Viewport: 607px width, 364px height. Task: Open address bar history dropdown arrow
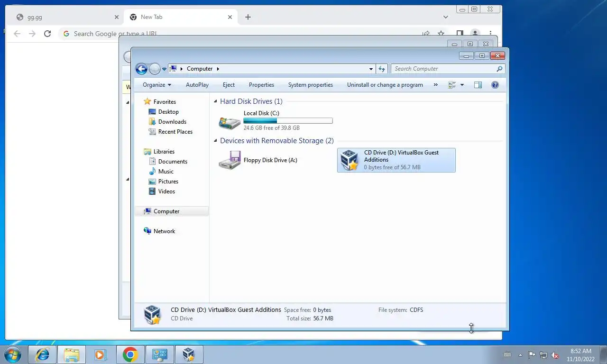[371, 69]
